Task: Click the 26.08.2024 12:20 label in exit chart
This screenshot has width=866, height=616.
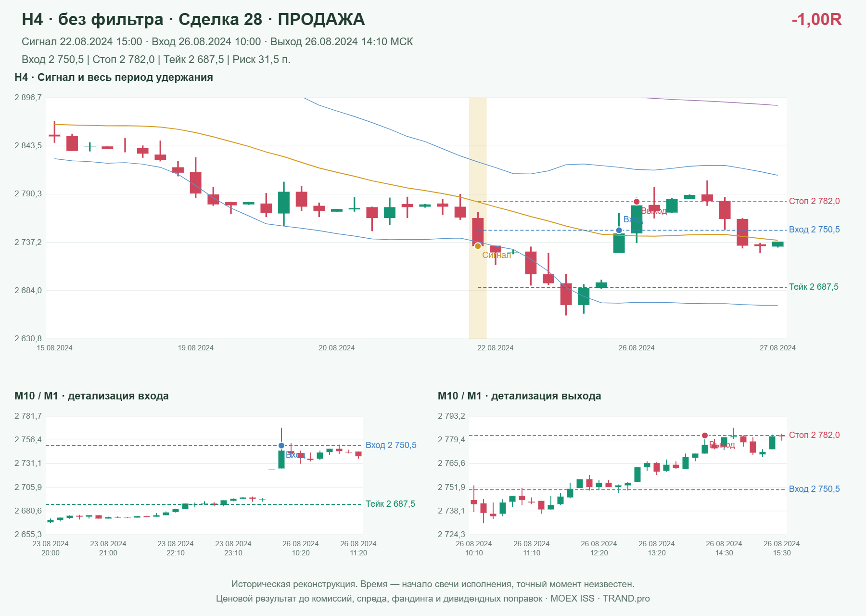Action: (x=599, y=548)
